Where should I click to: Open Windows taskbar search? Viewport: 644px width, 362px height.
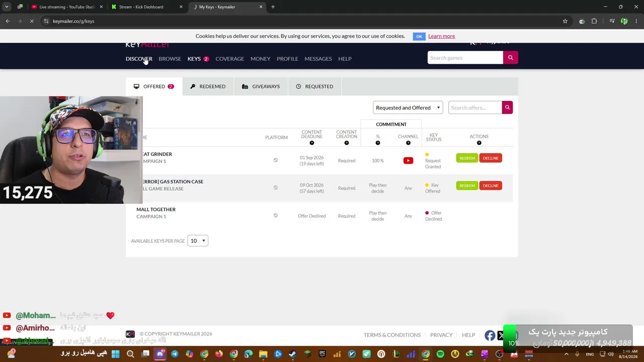(x=130, y=354)
